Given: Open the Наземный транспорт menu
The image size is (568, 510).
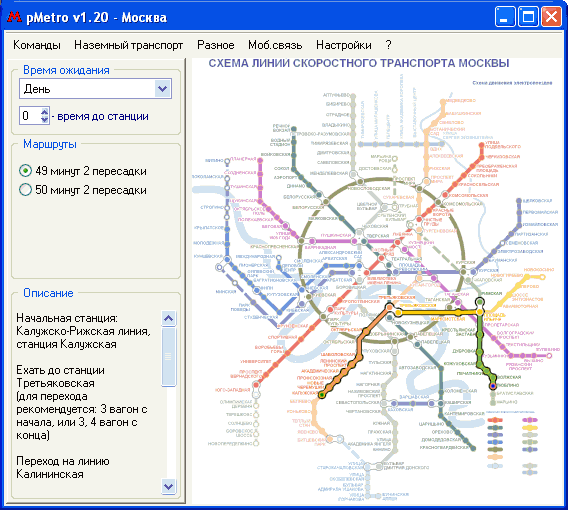Looking at the screenshot, I should point(129,45).
